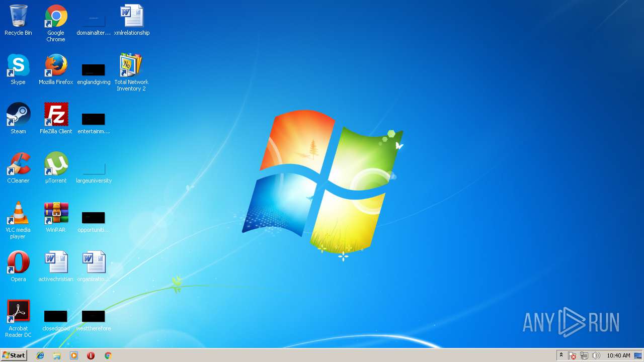Open the Recycle Bin icon

tap(18, 20)
